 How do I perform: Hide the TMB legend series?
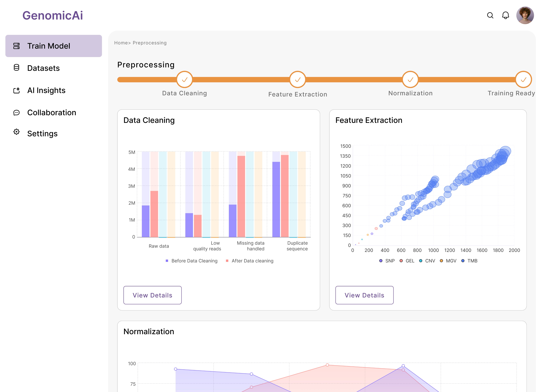tap(469, 261)
